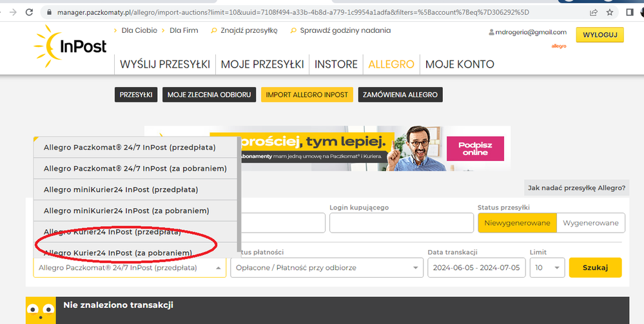The width and height of the screenshot is (644, 324).
Task: Click the yellow Szukaj button
Action: [595, 268]
